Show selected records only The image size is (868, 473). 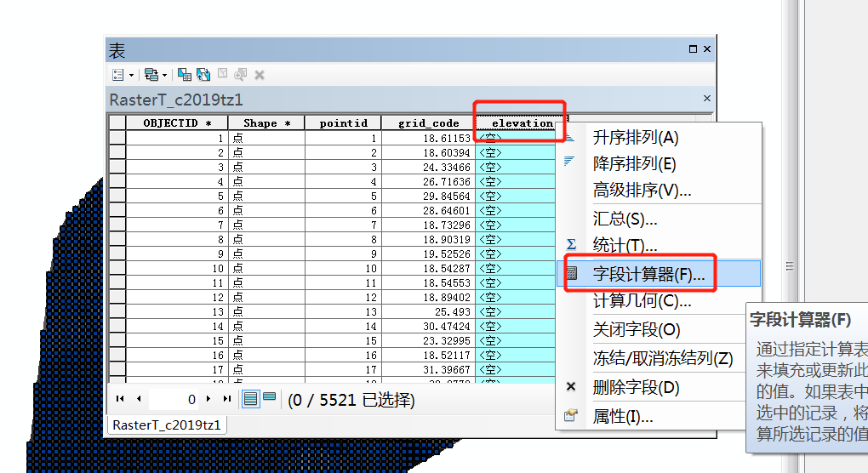(x=269, y=398)
